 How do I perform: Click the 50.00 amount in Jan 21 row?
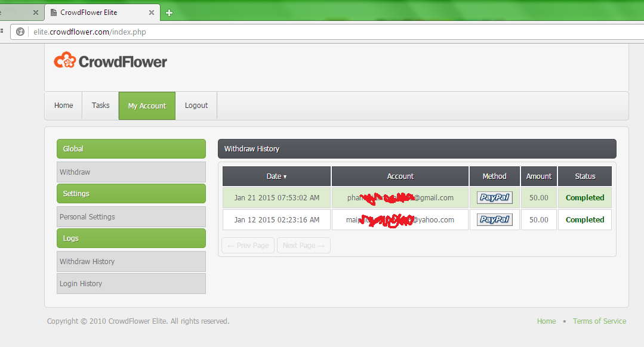coord(539,198)
